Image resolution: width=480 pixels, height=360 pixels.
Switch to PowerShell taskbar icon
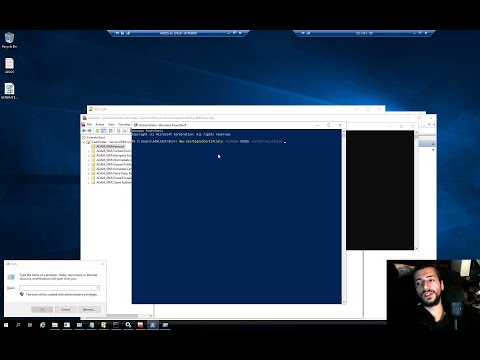[x=153, y=325]
